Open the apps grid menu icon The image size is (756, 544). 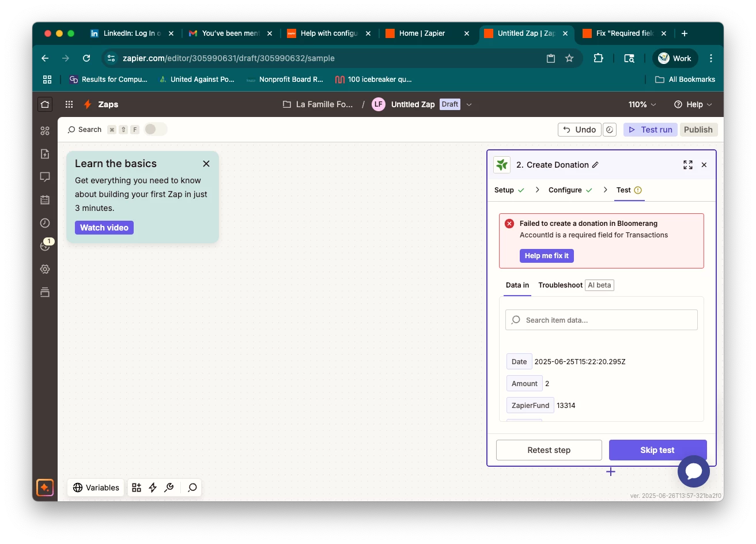point(69,104)
